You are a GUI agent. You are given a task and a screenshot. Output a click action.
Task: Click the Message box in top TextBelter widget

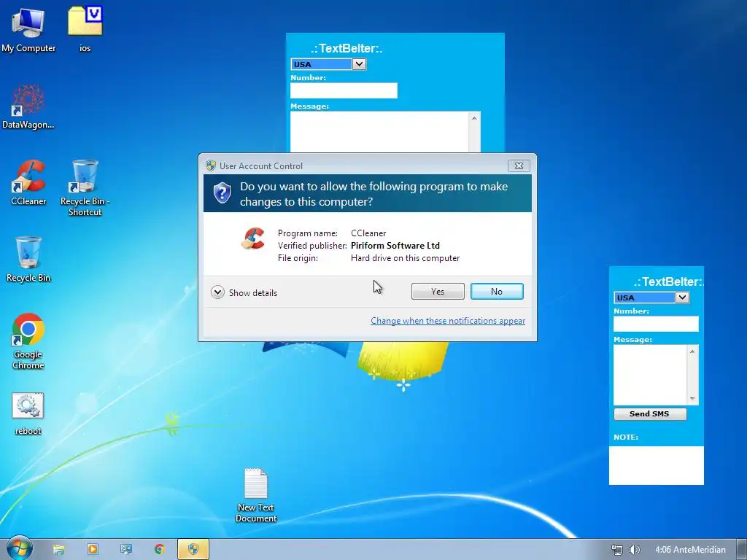(x=379, y=132)
